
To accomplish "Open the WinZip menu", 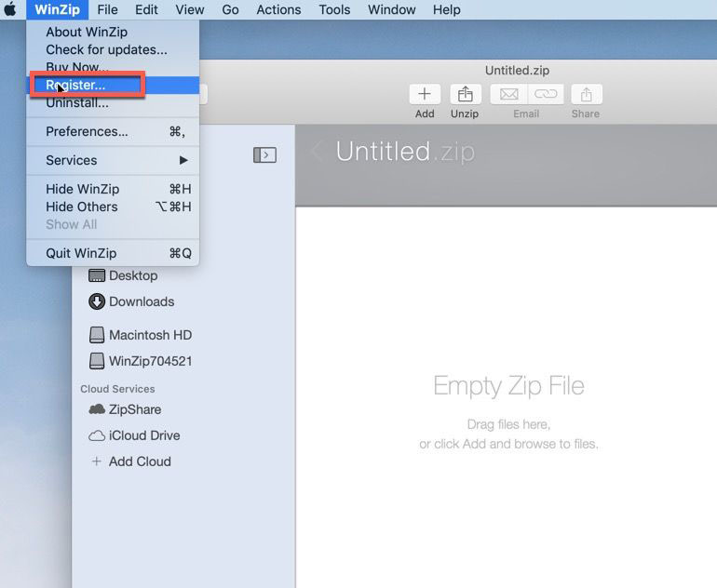I will pyautogui.click(x=57, y=9).
